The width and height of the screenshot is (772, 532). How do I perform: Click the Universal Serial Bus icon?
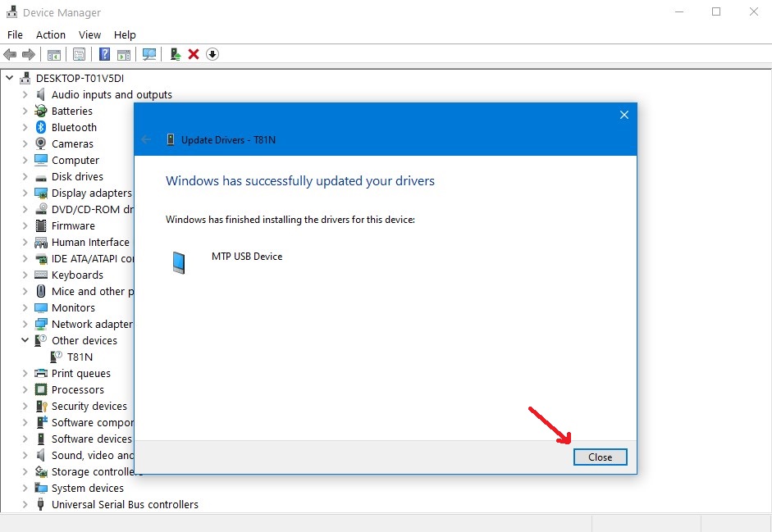(x=41, y=504)
